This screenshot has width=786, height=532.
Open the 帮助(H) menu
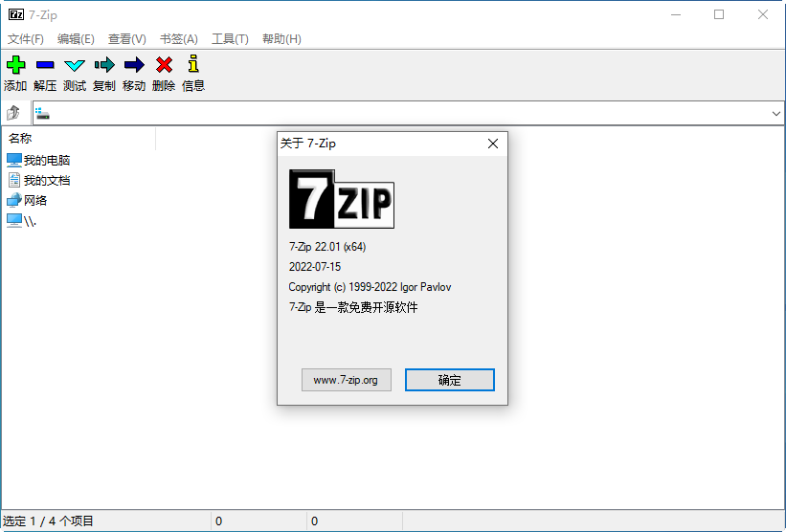[x=281, y=39]
